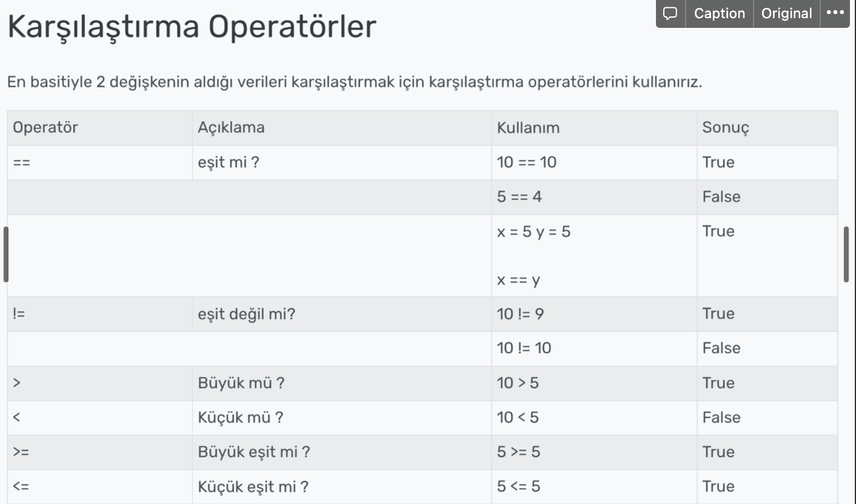Select the Caption button in image toolbar
Viewport: 856px width, 504px height.
click(720, 13)
